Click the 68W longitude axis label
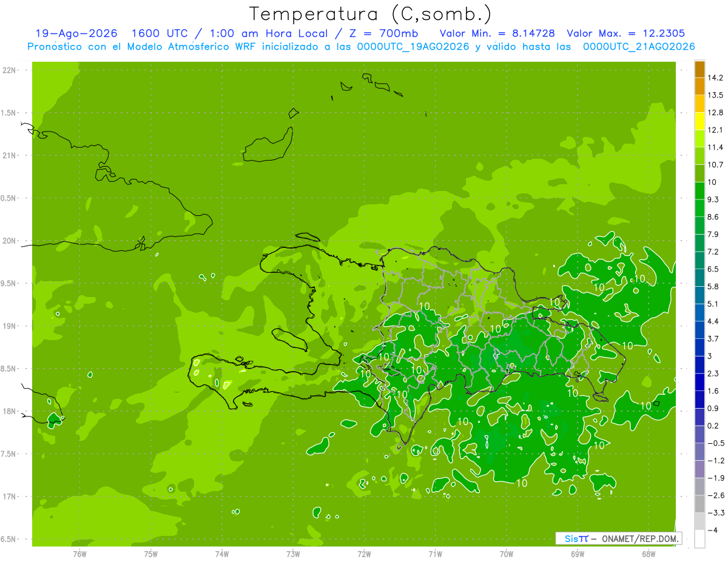The height and width of the screenshot is (562, 728). (649, 554)
